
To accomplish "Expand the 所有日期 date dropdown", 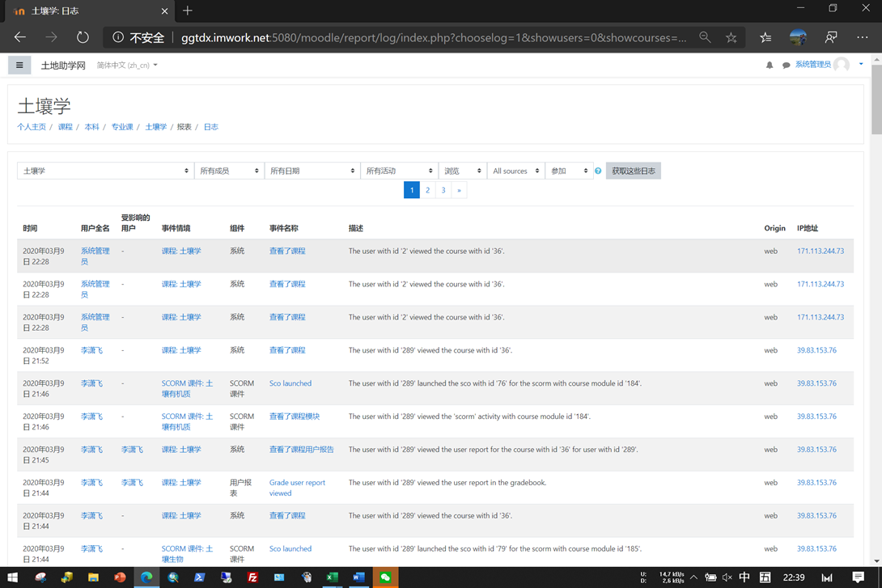I will pos(312,171).
